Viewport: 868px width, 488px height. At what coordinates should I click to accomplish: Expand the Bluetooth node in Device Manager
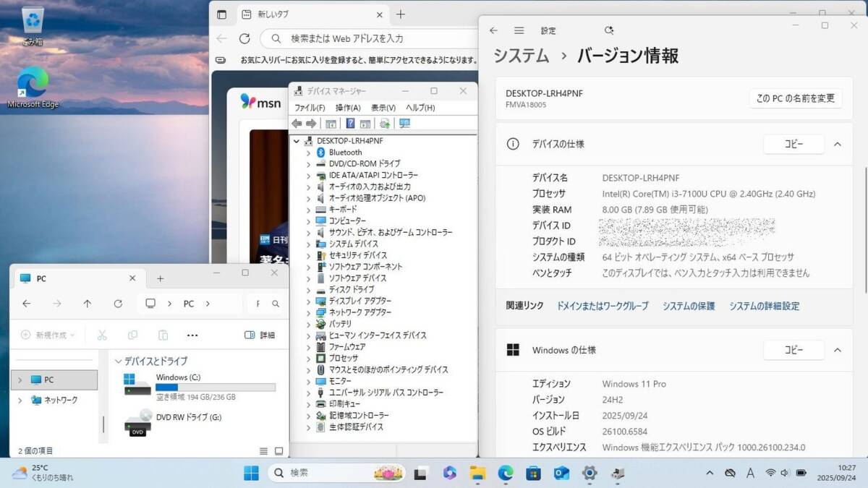coord(308,153)
